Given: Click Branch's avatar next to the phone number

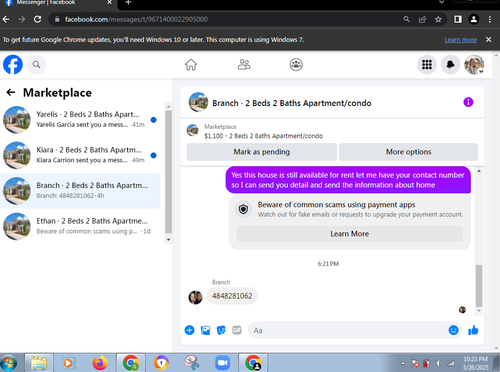Looking at the screenshot, I should [195, 297].
